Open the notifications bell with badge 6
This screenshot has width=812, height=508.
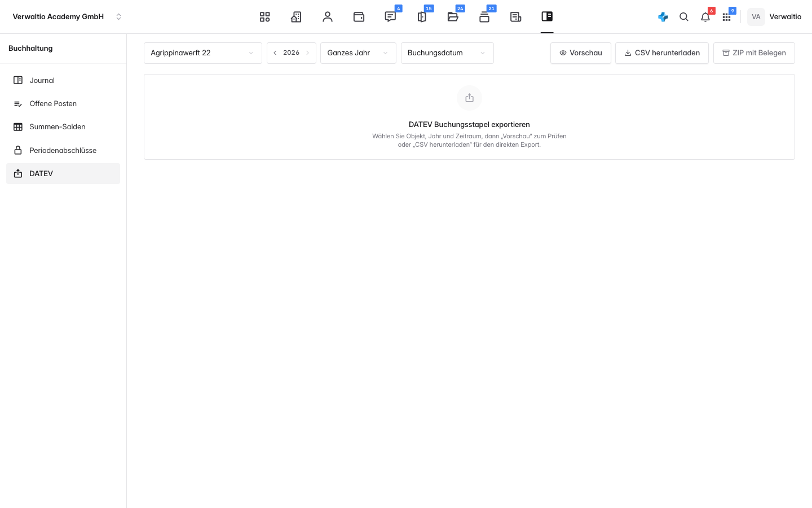[x=705, y=17]
